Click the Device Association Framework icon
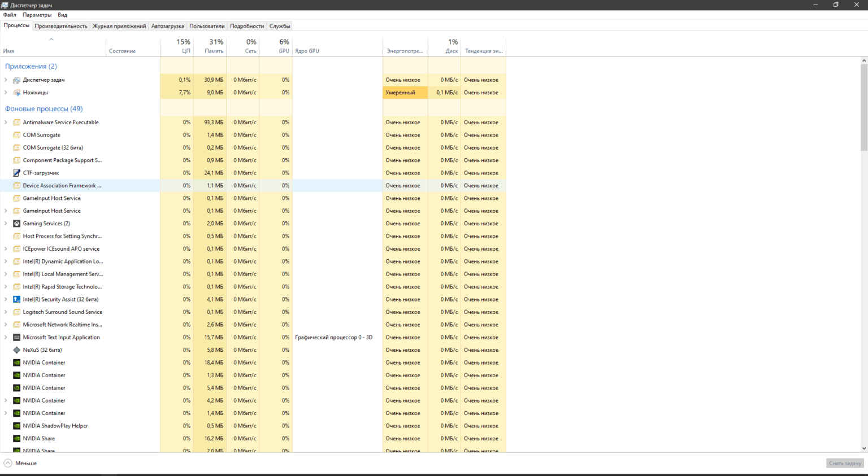 [17, 186]
